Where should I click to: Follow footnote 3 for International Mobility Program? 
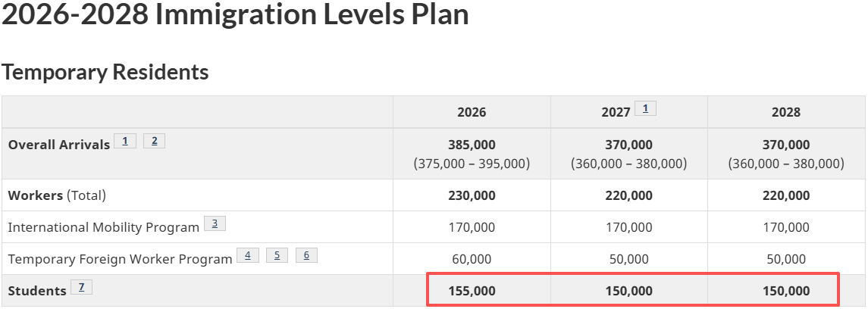(215, 223)
